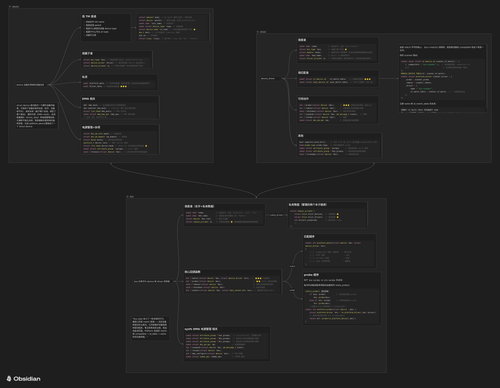Click the "match" connector edge label
Image resolution: width=500 pixels, height=388 pixels.
tap(292, 266)
